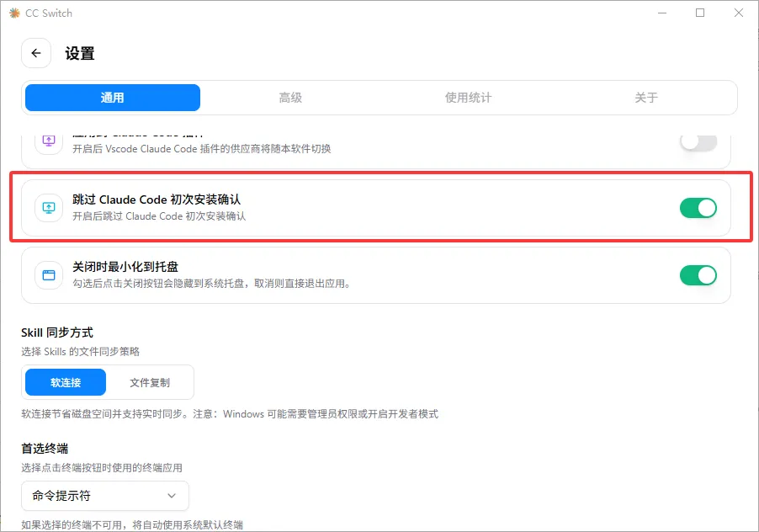Select the 通用 tab
Screen dimensions: 759x532
click(112, 98)
